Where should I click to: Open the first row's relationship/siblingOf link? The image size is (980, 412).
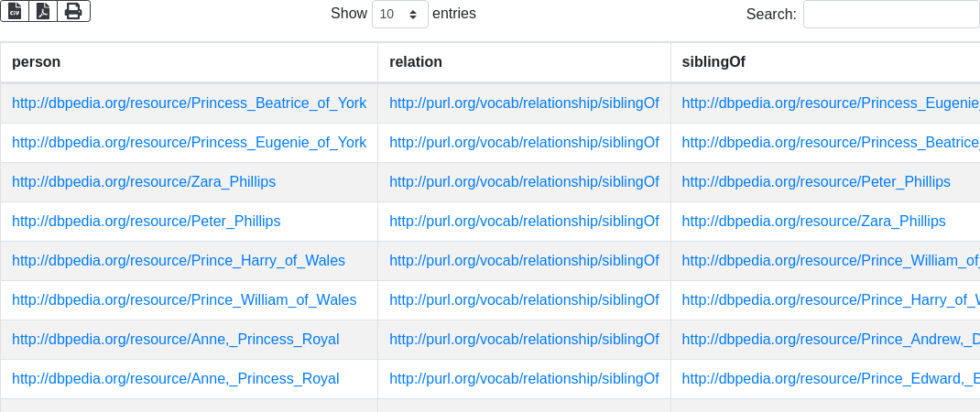pyautogui.click(x=524, y=103)
